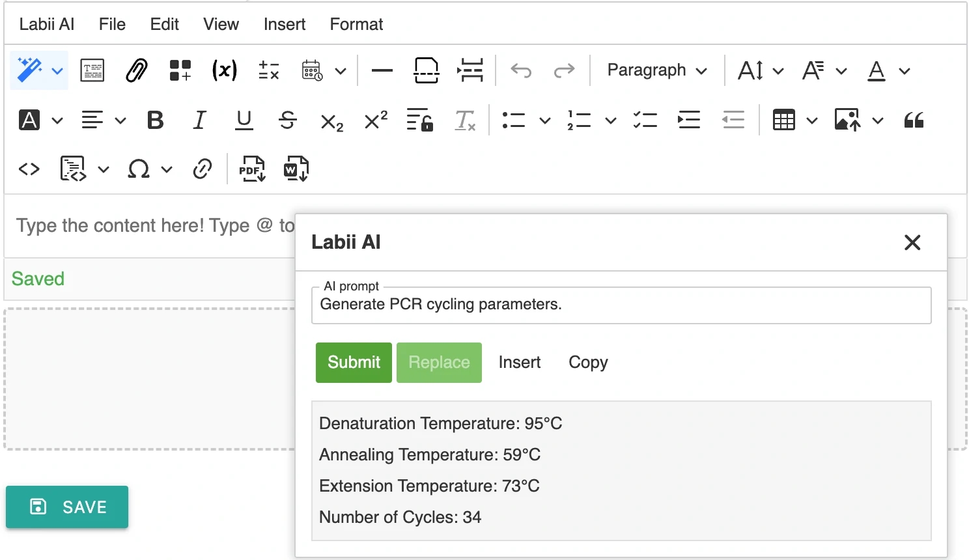This screenshot has width=969, height=560.
Task: Toggle italic formatting
Action: click(199, 120)
